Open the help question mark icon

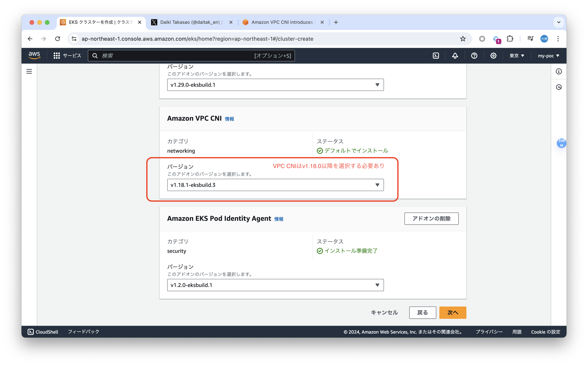(x=474, y=55)
